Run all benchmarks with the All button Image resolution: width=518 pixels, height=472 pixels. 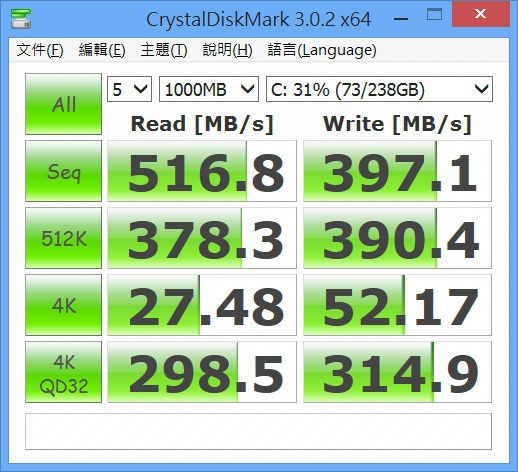point(63,104)
